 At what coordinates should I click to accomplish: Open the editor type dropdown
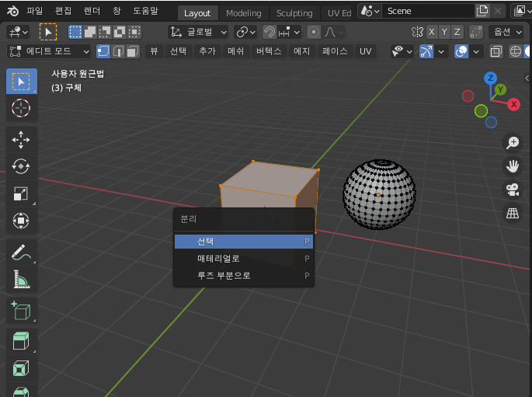point(18,32)
